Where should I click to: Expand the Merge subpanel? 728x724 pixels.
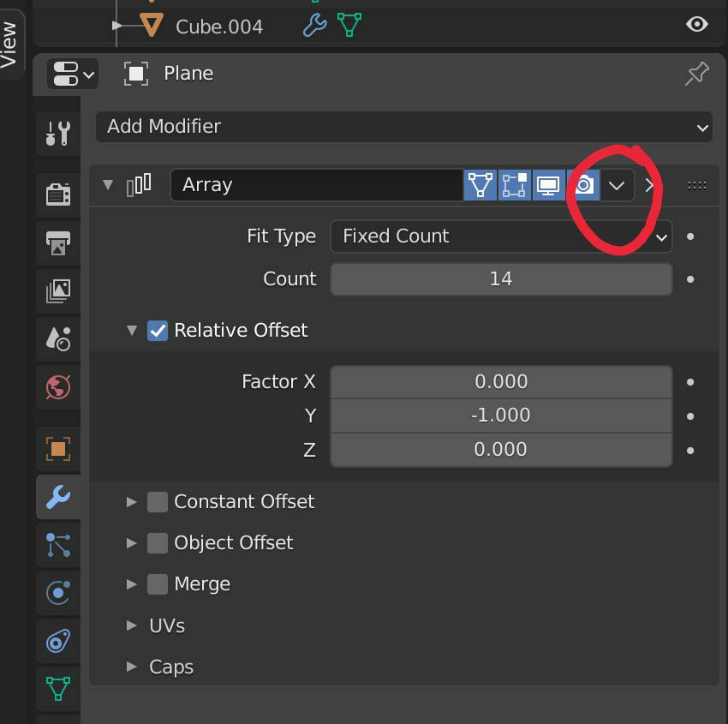click(x=132, y=583)
